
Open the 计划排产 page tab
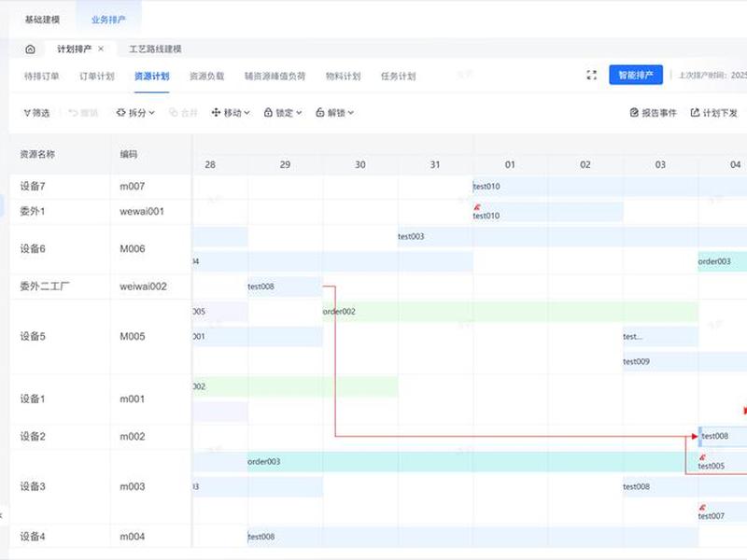[75, 49]
